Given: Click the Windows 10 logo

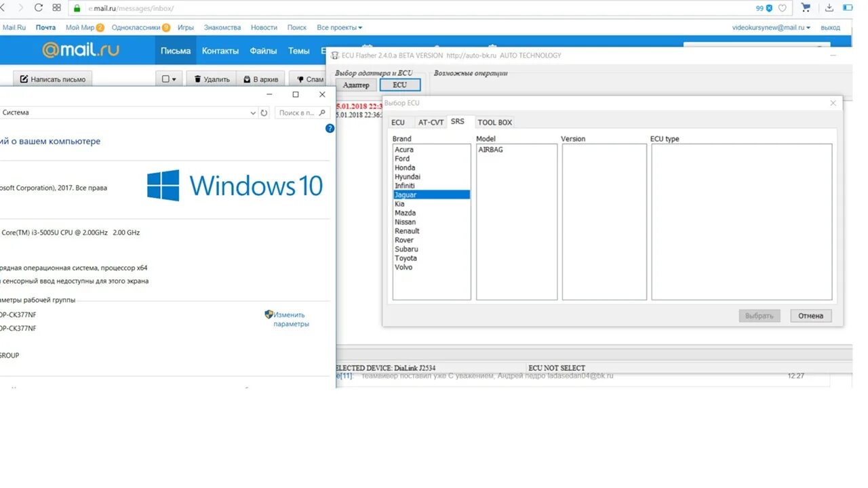Looking at the screenshot, I should point(235,185).
